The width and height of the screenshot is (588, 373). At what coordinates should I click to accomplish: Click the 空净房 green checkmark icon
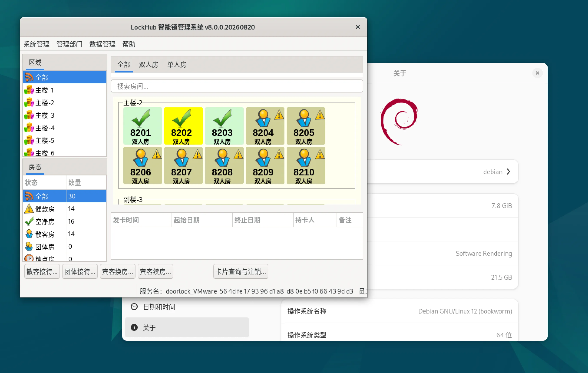pyautogui.click(x=29, y=221)
